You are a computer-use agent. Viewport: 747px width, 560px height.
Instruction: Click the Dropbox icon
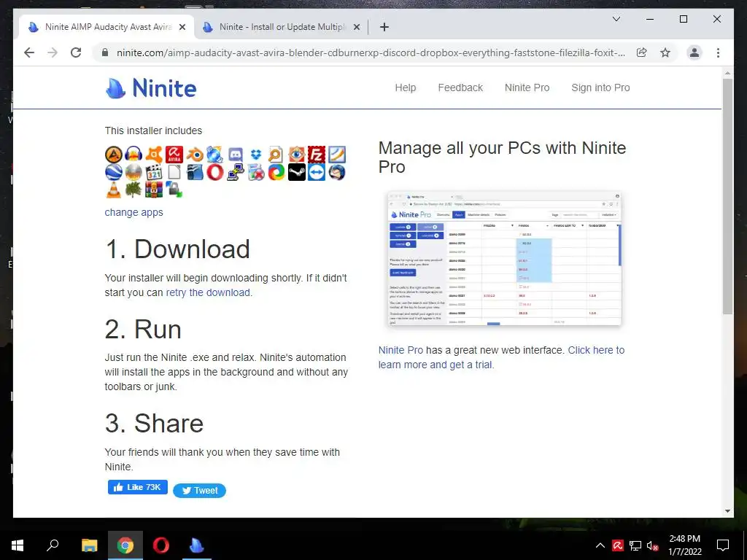pos(256,155)
